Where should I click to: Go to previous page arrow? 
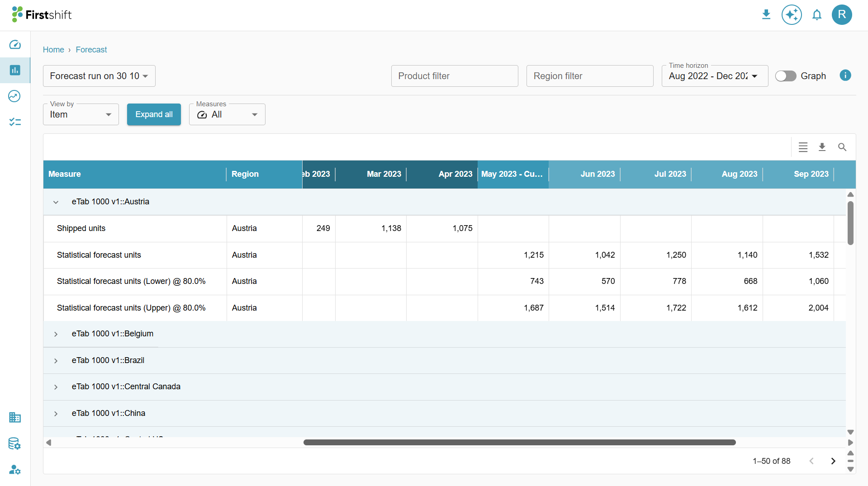click(x=811, y=461)
